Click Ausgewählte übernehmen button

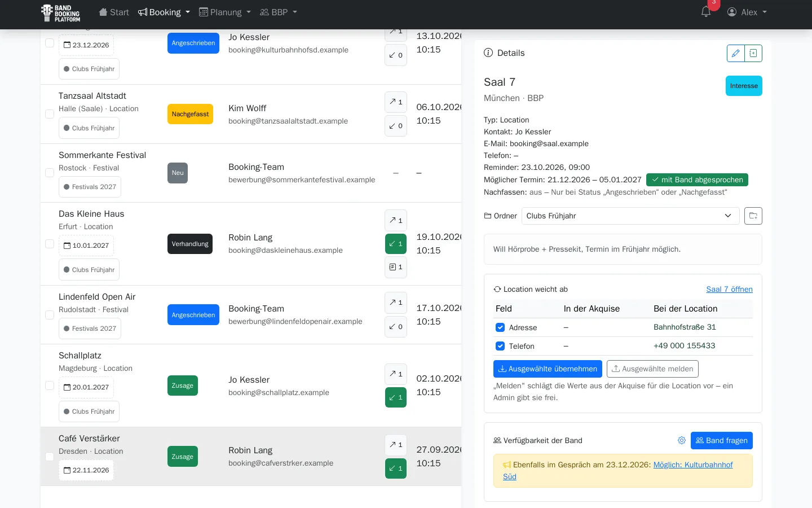(548, 369)
